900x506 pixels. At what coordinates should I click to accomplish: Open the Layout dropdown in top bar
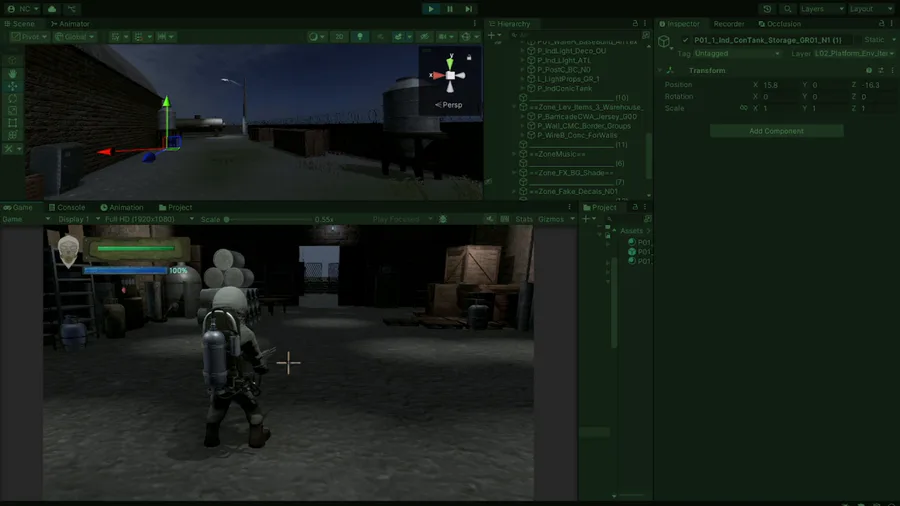pyautogui.click(x=870, y=9)
